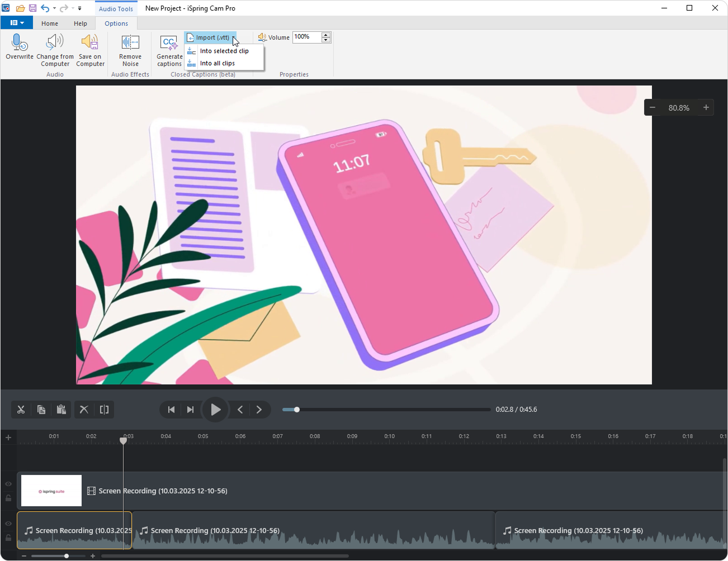The width and height of the screenshot is (728, 561).
Task: Click the split clip icon
Action: (x=104, y=410)
